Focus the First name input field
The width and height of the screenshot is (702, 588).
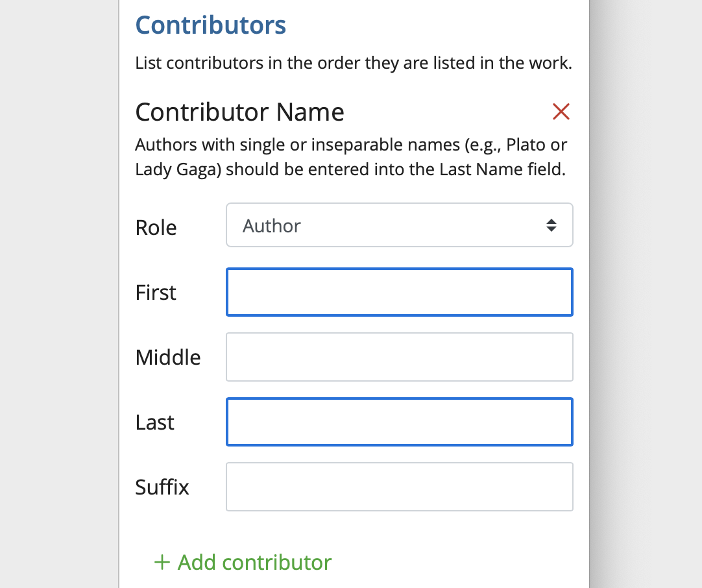click(399, 292)
